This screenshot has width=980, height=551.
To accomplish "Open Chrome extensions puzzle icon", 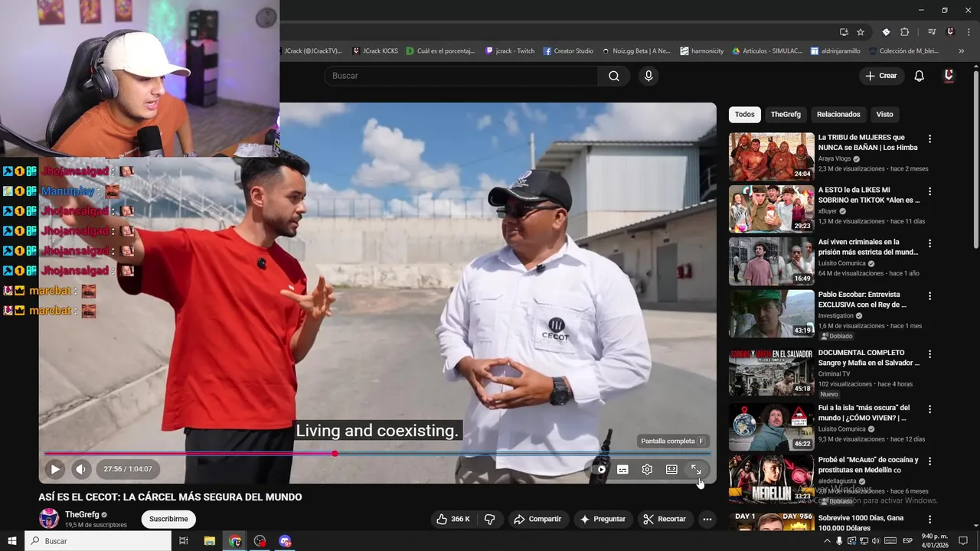I will [x=904, y=32].
